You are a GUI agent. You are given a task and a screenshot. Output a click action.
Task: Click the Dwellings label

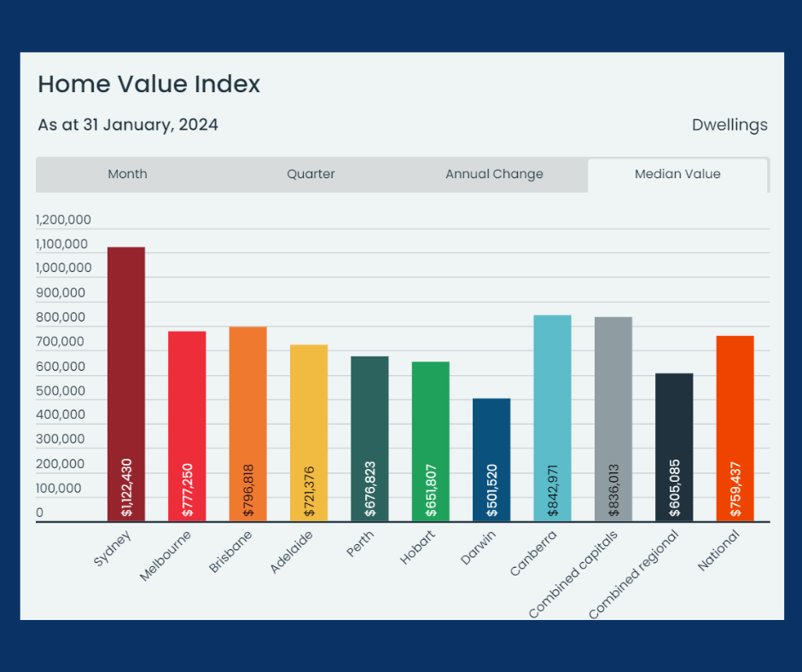[729, 125]
